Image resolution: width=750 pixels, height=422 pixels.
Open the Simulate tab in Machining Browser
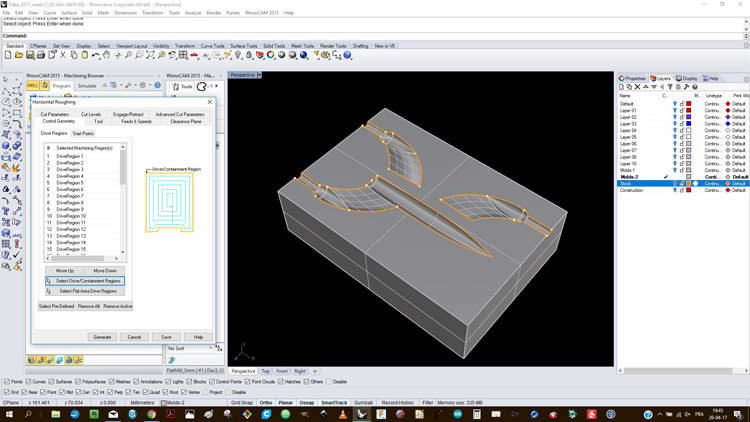[x=87, y=86]
